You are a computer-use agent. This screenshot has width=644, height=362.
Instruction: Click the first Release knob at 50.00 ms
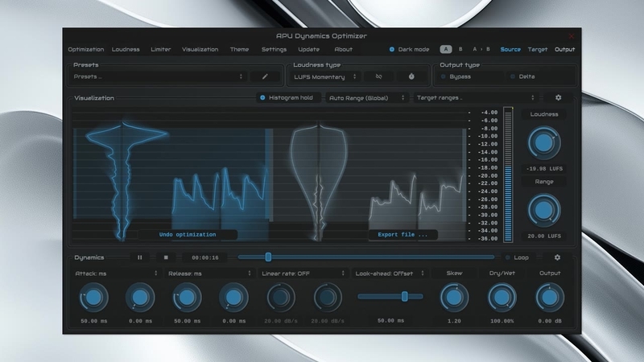187,297
